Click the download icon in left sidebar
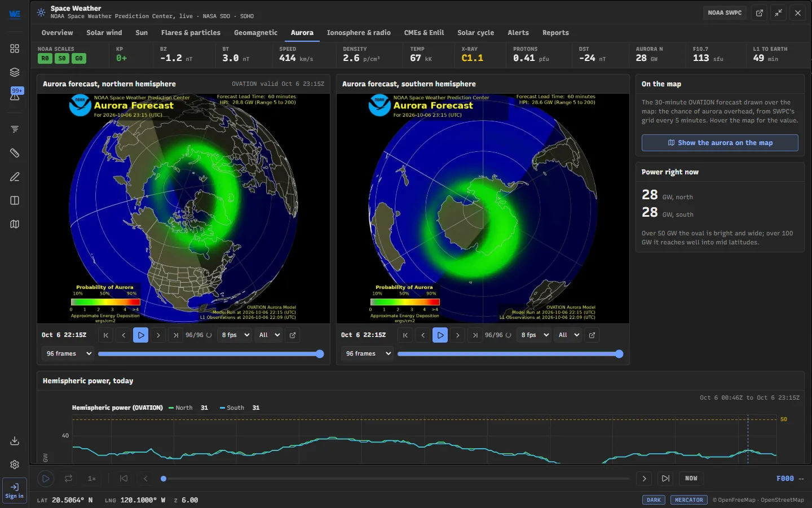Screen dimensions: 812x508 tap(15, 441)
